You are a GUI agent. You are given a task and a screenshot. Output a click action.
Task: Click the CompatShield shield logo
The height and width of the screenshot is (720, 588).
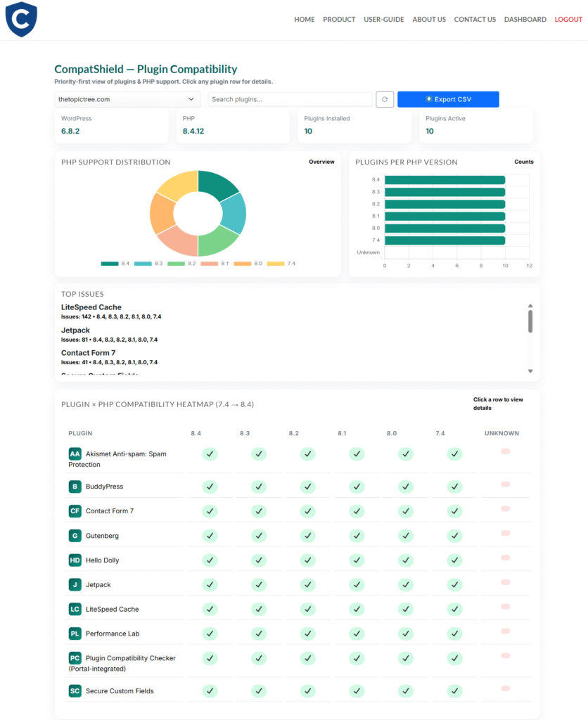coord(21,19)
